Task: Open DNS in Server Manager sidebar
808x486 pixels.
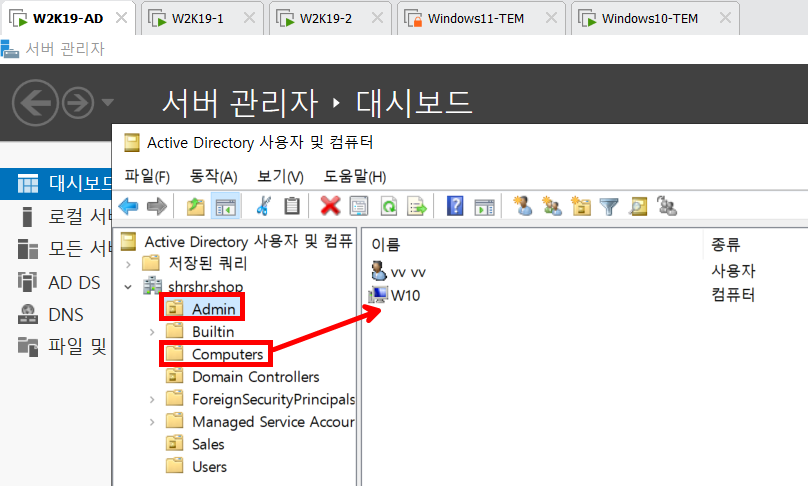Action: (x=56, y=314)
